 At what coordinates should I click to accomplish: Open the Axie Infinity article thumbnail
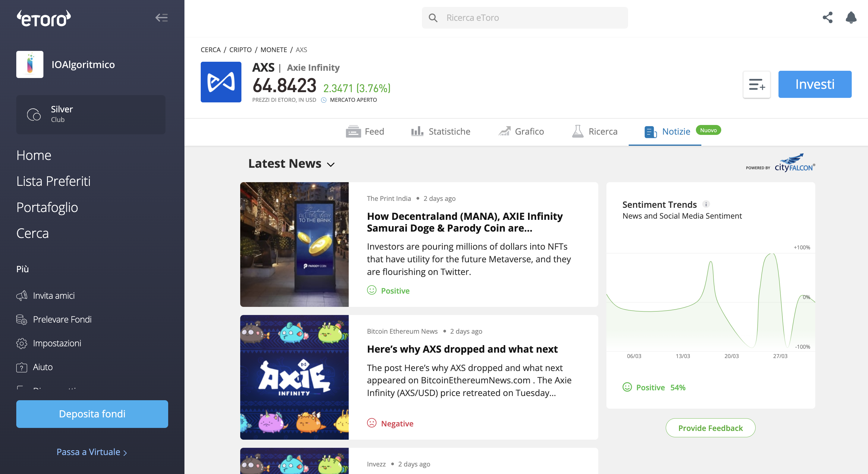point(294,377)
